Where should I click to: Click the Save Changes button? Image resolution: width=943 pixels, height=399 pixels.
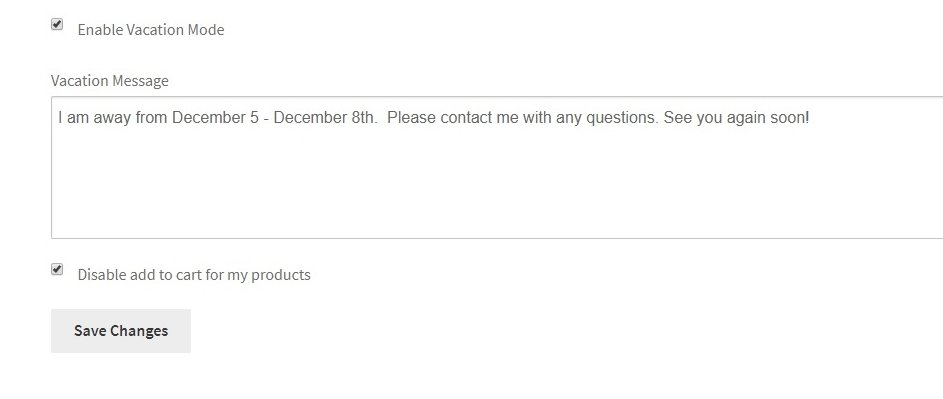121,331
